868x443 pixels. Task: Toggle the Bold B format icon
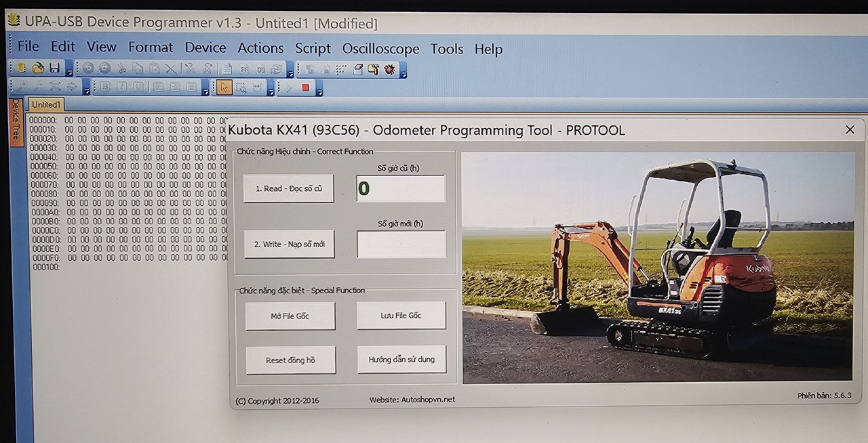tap(105, 87)
